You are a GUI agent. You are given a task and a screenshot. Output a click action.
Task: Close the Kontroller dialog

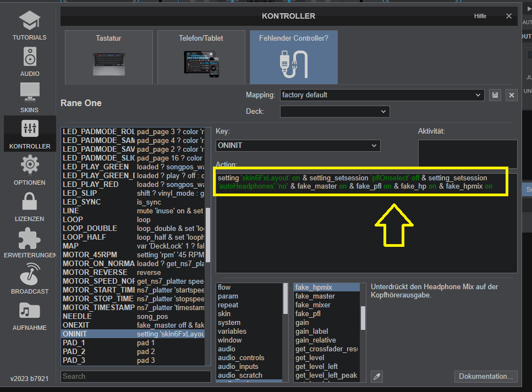point(508,16)
